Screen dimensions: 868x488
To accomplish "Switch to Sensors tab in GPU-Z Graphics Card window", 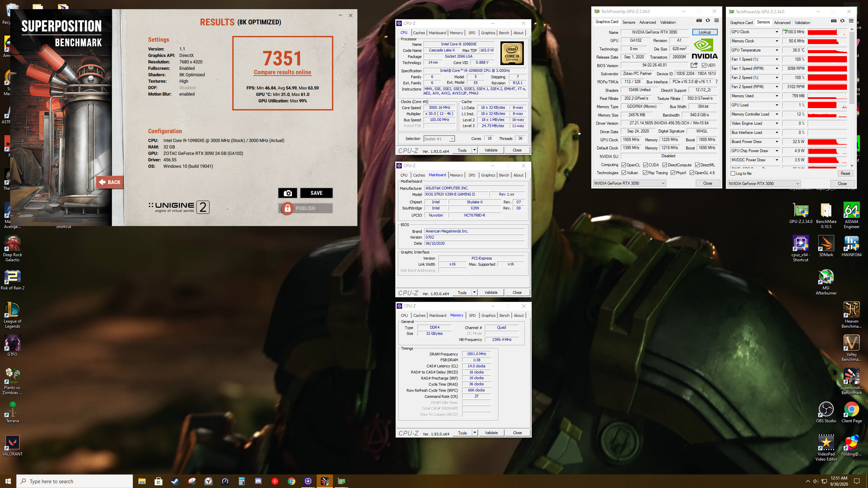I will tap(629, 22).
